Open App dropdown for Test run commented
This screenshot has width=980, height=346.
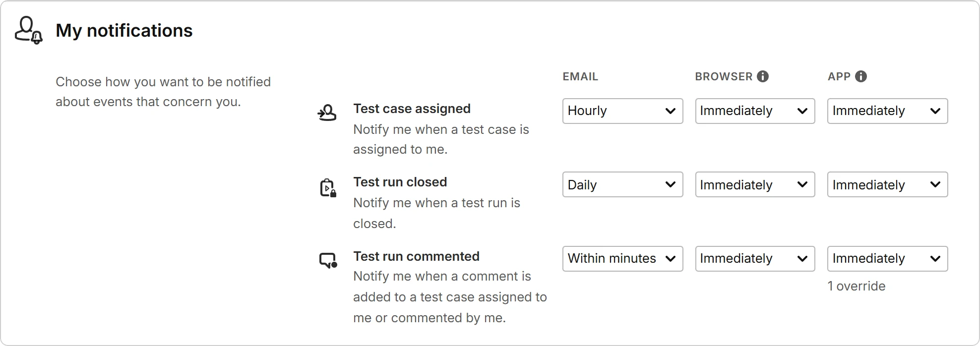(x=887, y=259)
